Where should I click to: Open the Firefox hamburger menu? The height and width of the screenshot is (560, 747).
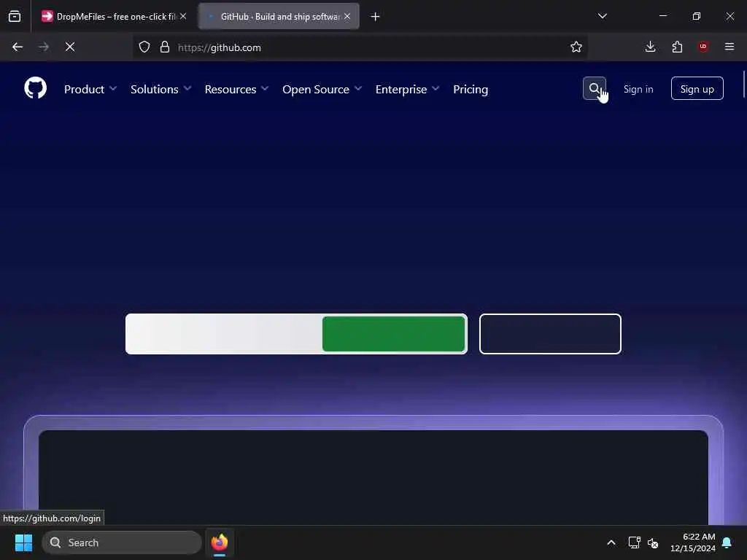729,47
